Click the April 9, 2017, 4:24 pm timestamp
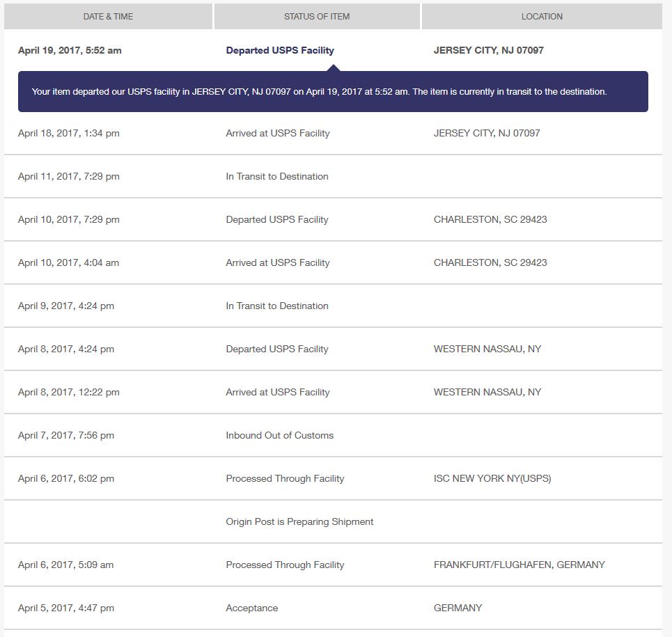Screen dimensions: 672x637 [66, 306]
